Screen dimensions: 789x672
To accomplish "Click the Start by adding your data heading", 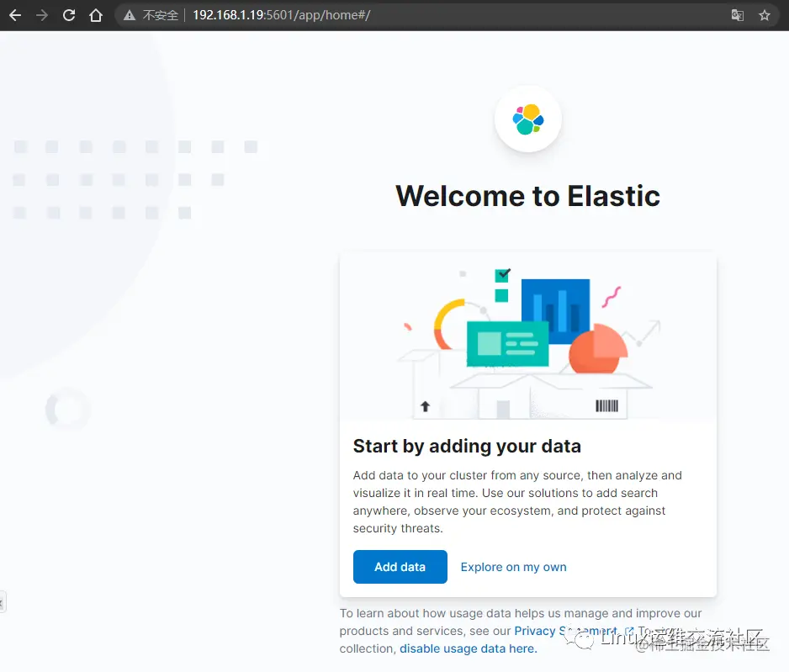I will click(467, 446).
